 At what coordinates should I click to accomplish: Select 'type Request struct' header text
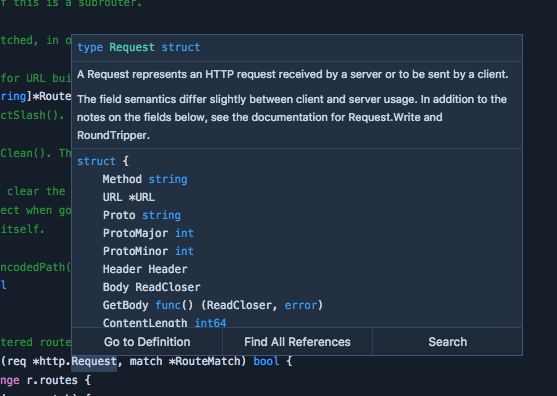pos(139,47)
